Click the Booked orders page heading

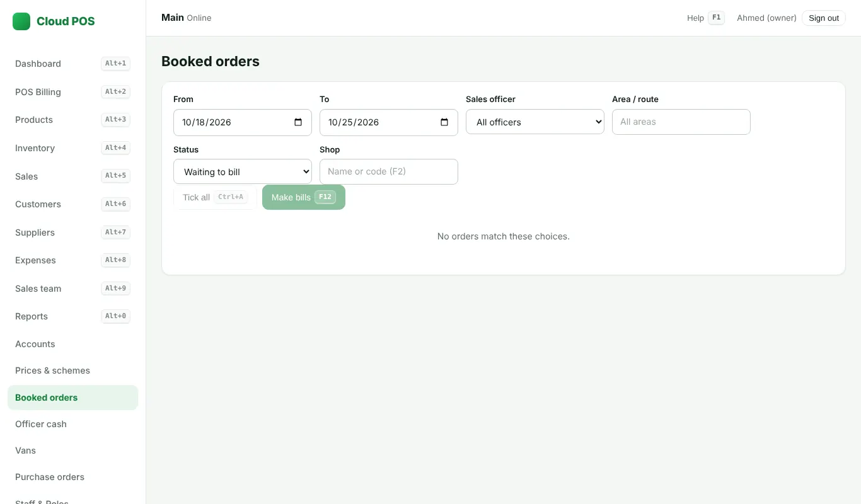coord(211,62)
